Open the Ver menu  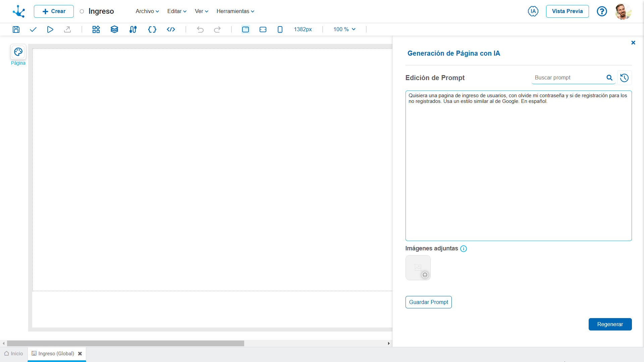202,11
